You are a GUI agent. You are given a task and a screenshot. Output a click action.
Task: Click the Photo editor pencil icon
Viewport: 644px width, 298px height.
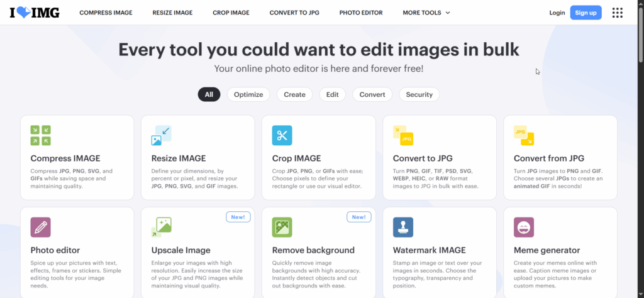tap(41, 227)
